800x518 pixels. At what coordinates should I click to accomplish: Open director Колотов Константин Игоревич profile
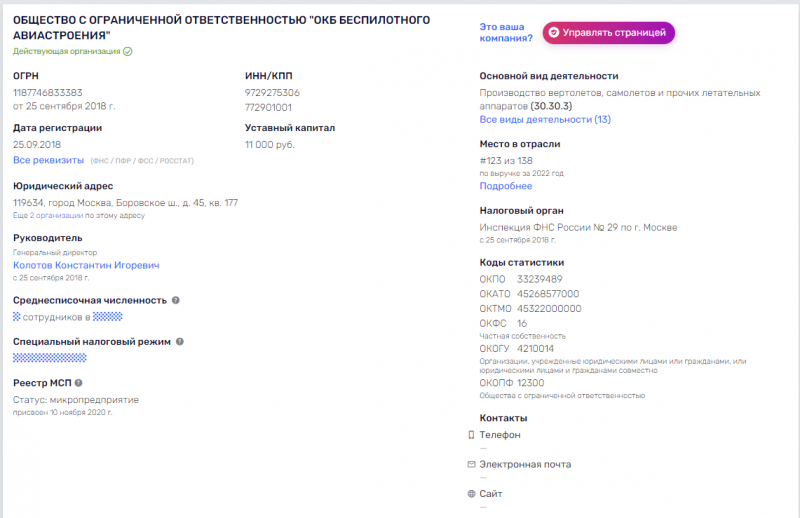click(x=86, y=265)
